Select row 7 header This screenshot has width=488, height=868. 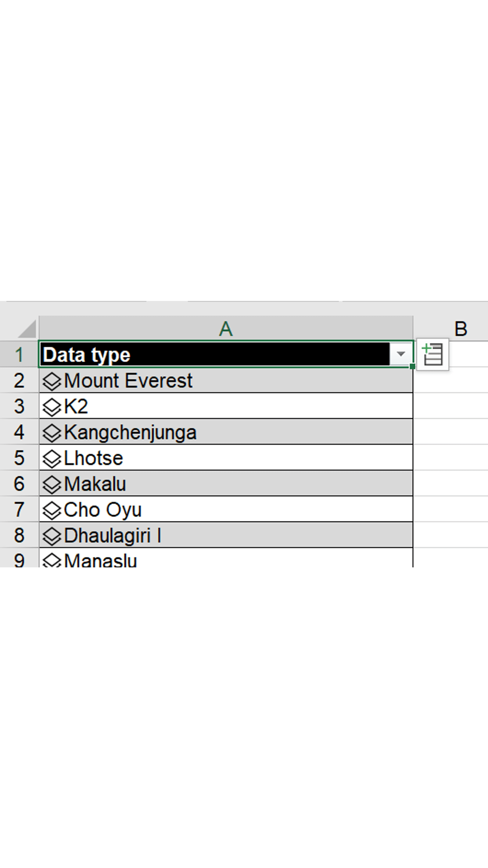pos(19,509)
